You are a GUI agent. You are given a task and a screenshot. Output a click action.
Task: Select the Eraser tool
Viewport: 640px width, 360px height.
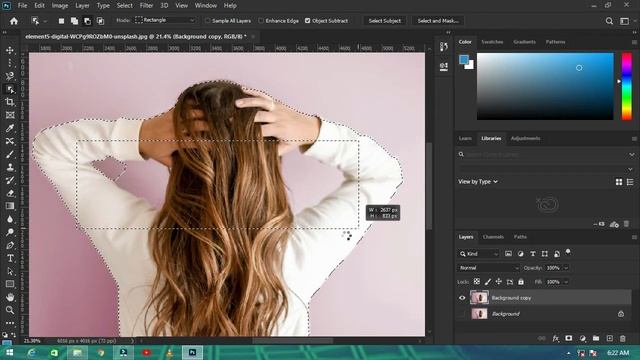tap(10, 193)
